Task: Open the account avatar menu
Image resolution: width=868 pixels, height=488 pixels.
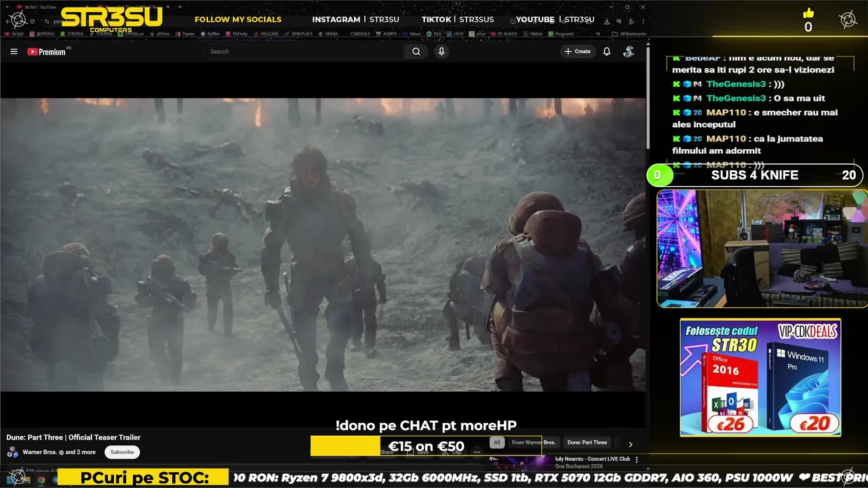Action: tap(629, 52)
